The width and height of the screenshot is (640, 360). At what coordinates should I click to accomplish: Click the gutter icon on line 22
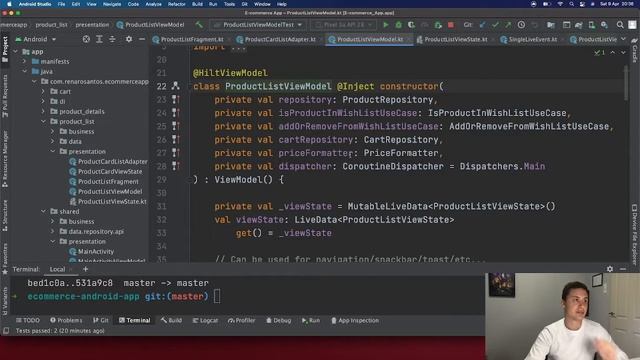(x=176, y=86)
